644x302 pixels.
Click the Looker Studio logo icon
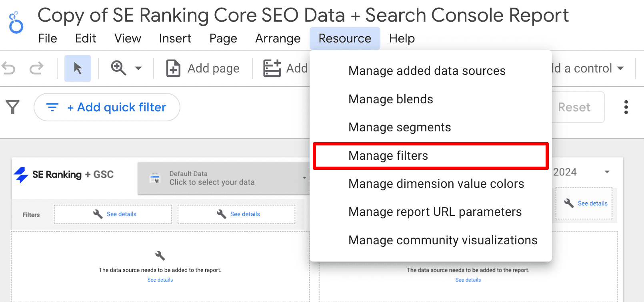16,22
